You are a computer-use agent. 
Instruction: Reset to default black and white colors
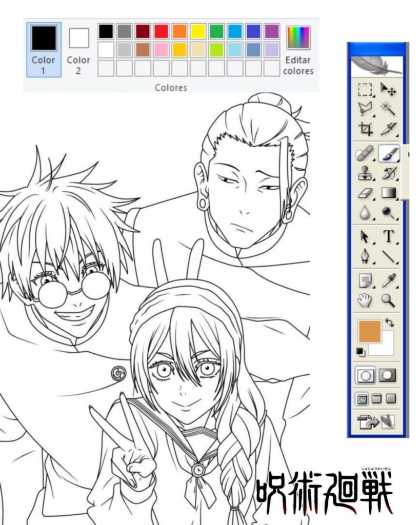click(x=361, y=352)
